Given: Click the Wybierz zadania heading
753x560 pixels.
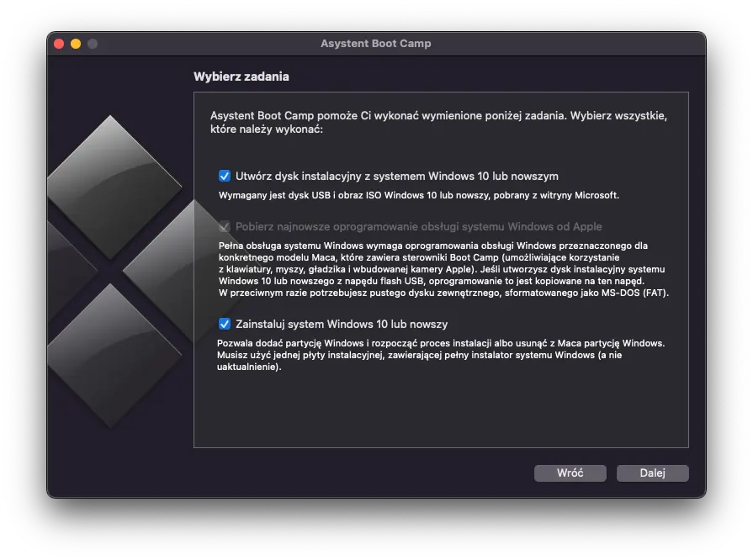Looking at the screenshot, I should (x=241, y=77).
